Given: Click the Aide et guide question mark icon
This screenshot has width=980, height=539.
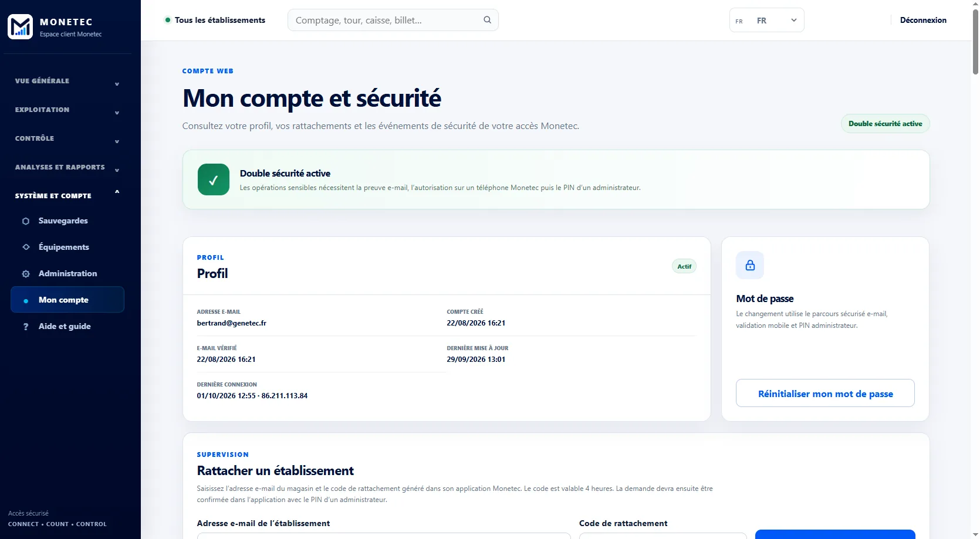Looking at the screenshot, I should click(x=26, y=327).
